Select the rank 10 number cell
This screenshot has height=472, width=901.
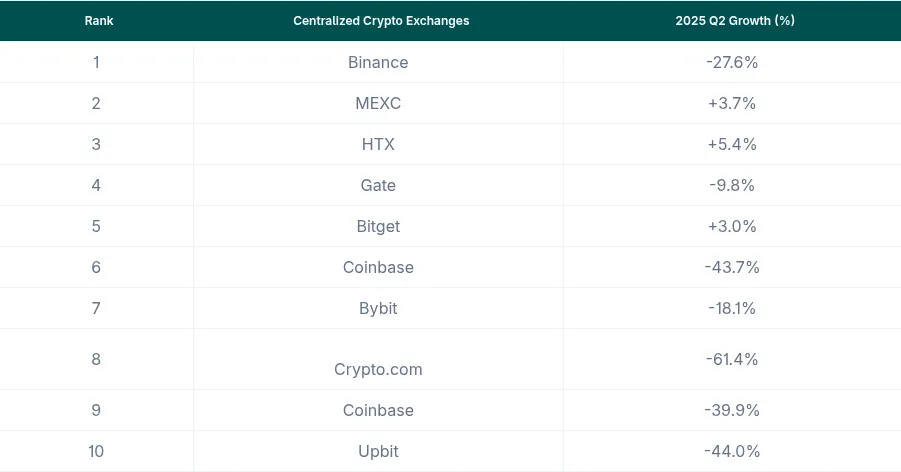(x=96, y=451)
